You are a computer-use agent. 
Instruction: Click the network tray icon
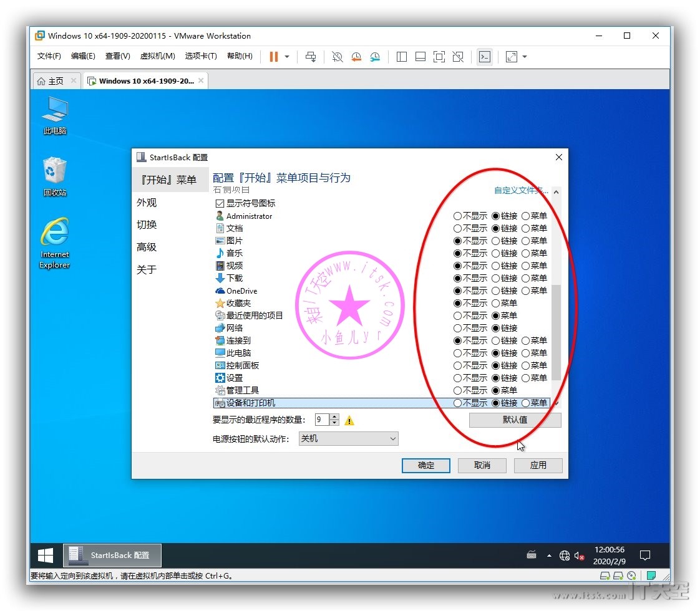point(564,556)
